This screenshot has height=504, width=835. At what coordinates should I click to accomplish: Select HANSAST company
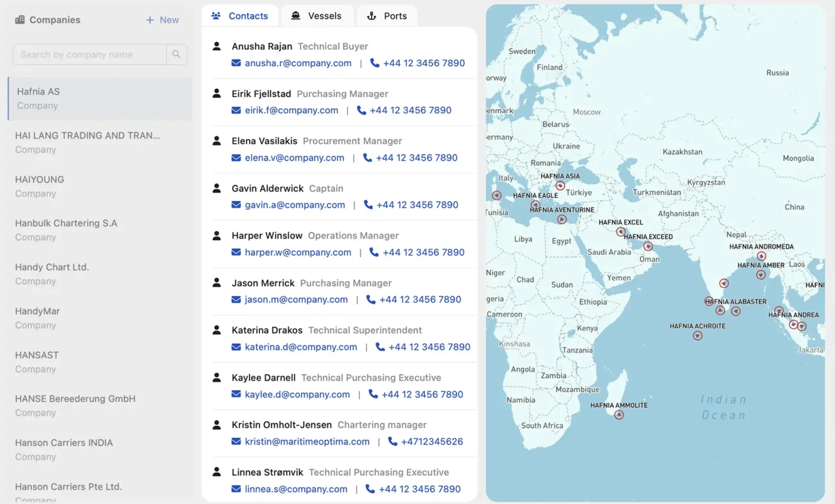[x=100, y=362]
